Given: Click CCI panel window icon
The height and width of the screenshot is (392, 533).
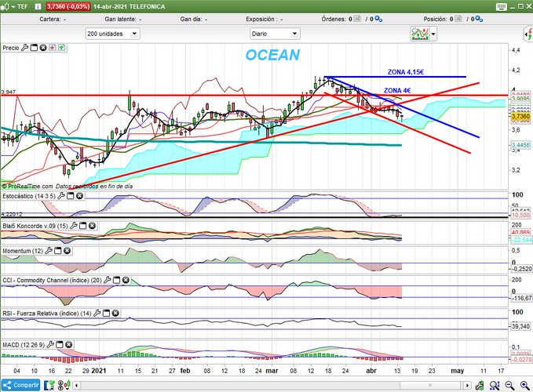Looking at the screenshot, I should click(117, 280).
